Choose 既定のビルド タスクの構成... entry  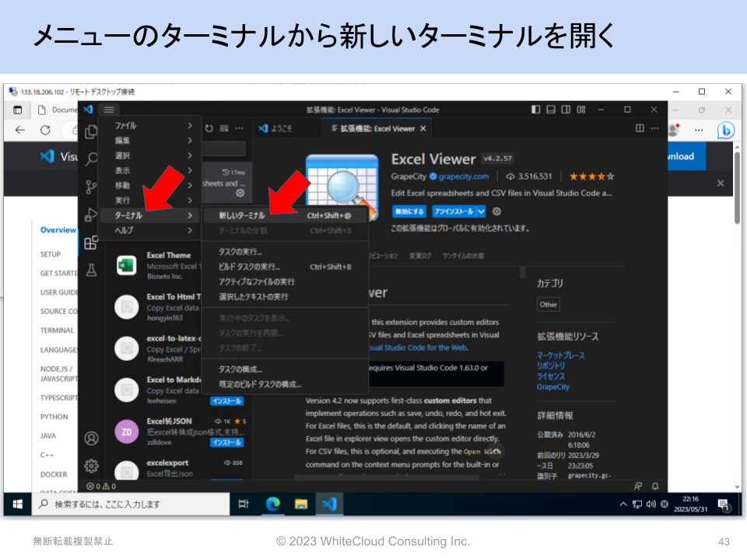286,384
